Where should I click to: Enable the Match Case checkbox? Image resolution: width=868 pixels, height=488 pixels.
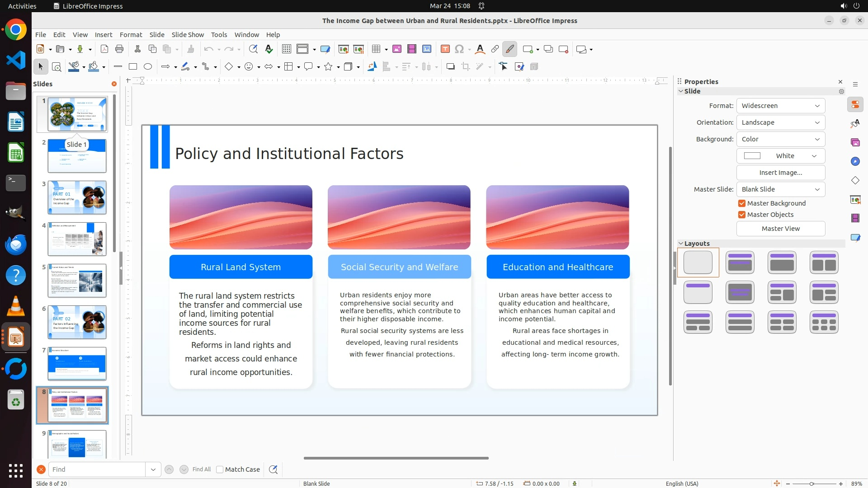(x=220, y=469)
